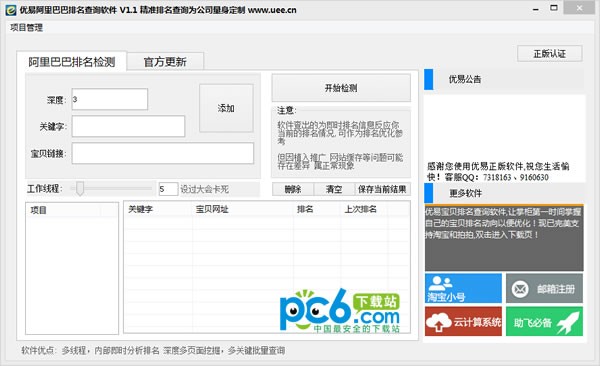Screen dimensions: 600x366
Task: Open the 邮箱注册 gray tile
Action: tap(544, 288)
